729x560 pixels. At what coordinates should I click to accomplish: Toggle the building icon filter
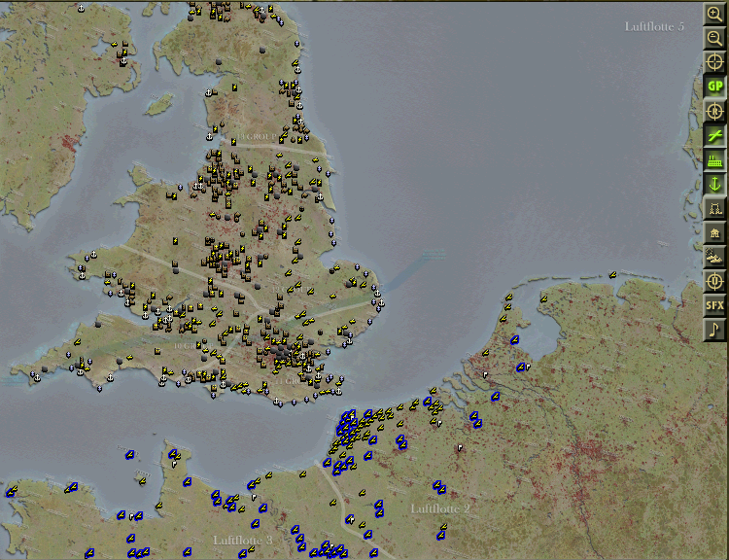click(x=714, y=232)
